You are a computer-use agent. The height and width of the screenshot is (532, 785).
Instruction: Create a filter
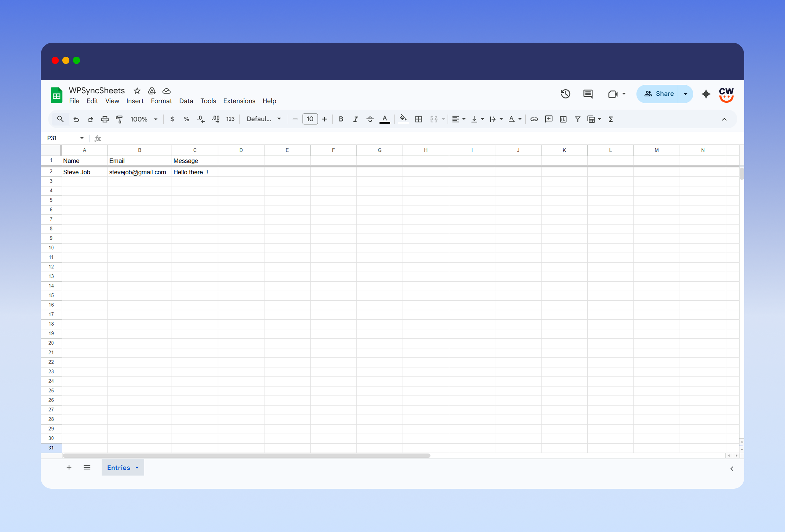pos(578,119)
